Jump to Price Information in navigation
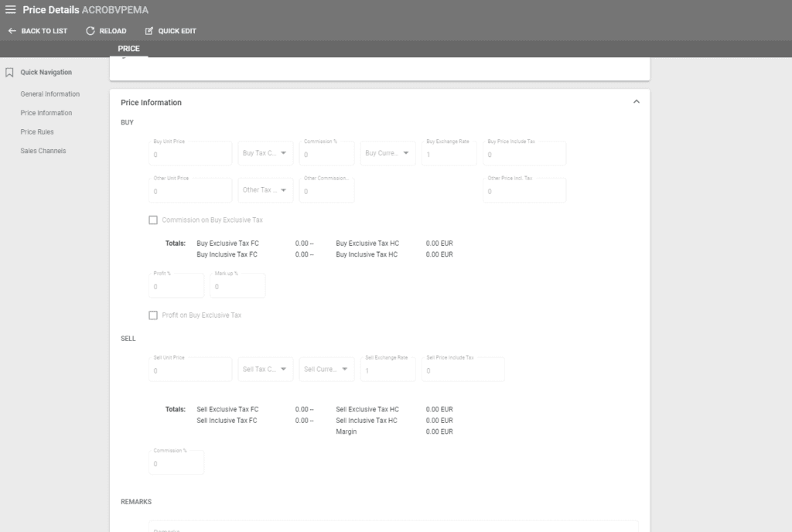This screenshot has width=792, height=532. tap(46, 113)
